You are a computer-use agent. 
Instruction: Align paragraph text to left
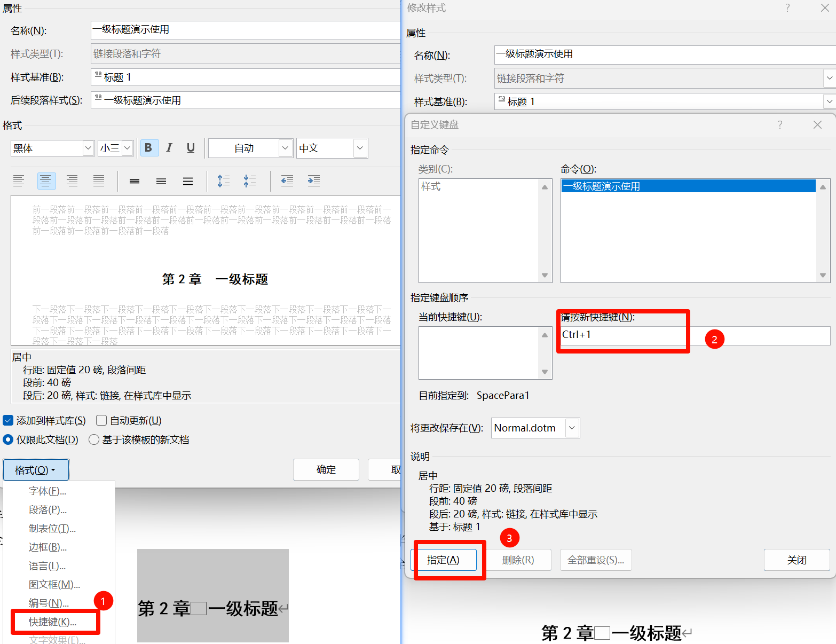point(19,181)
